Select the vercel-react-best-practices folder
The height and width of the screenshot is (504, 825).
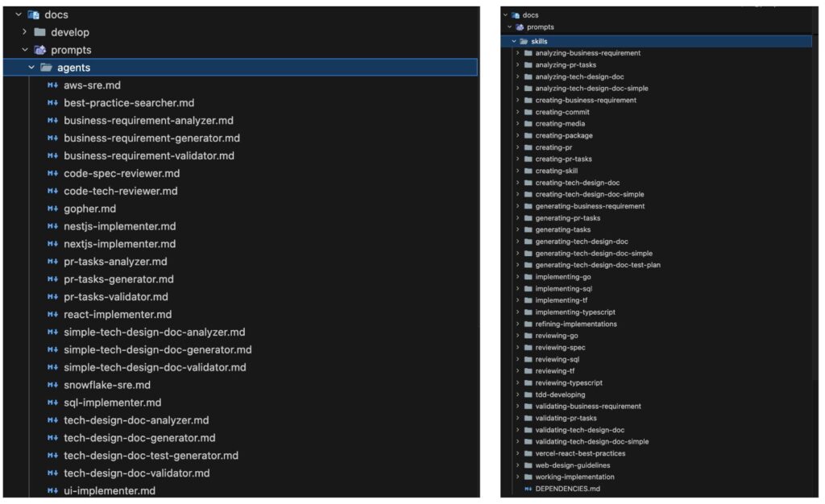(x=580, y=453)
